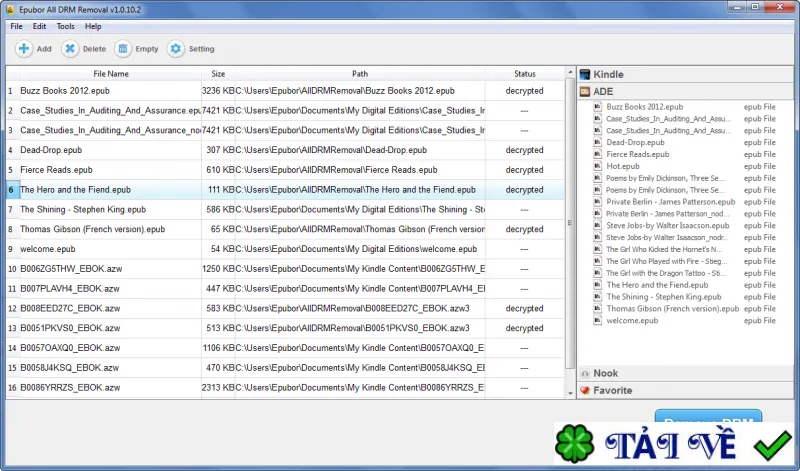
Task: Open the Edit menu
Action: 39,26
